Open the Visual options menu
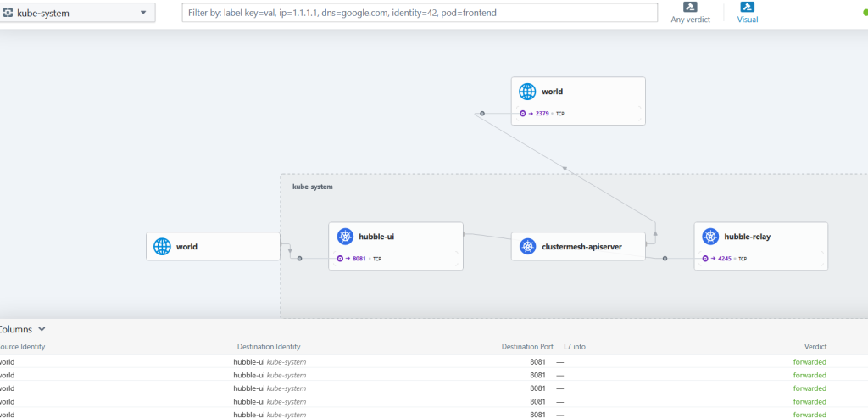 [x=748, y=13]
